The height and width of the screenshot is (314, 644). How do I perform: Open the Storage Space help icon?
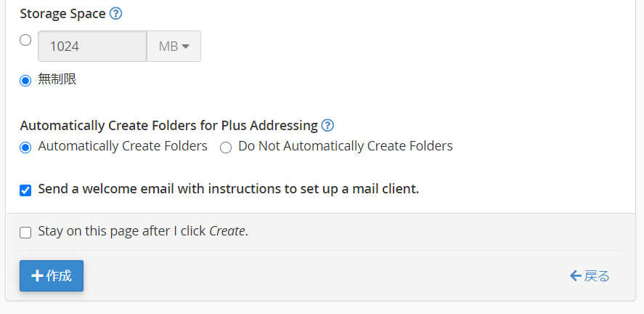tap(116, 14)
